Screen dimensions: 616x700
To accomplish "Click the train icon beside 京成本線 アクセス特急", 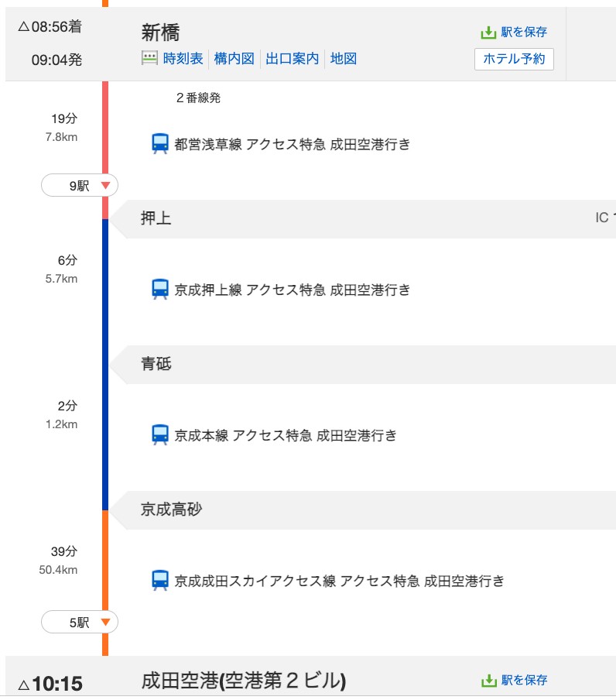I will pyautogui.click(x=160, y=435).
